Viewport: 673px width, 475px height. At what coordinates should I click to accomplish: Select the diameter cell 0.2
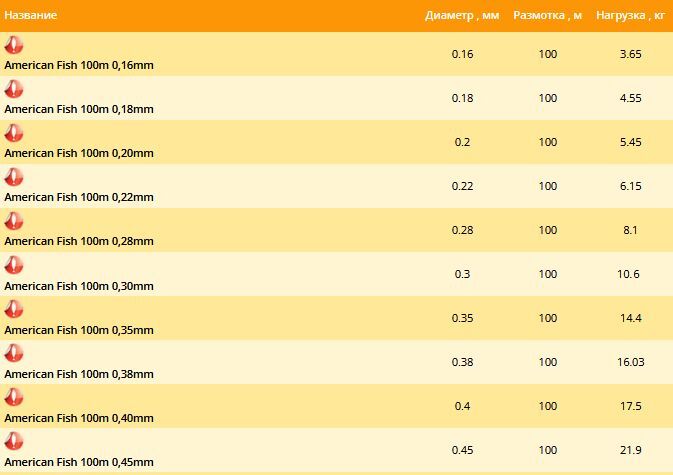point(462,142)
